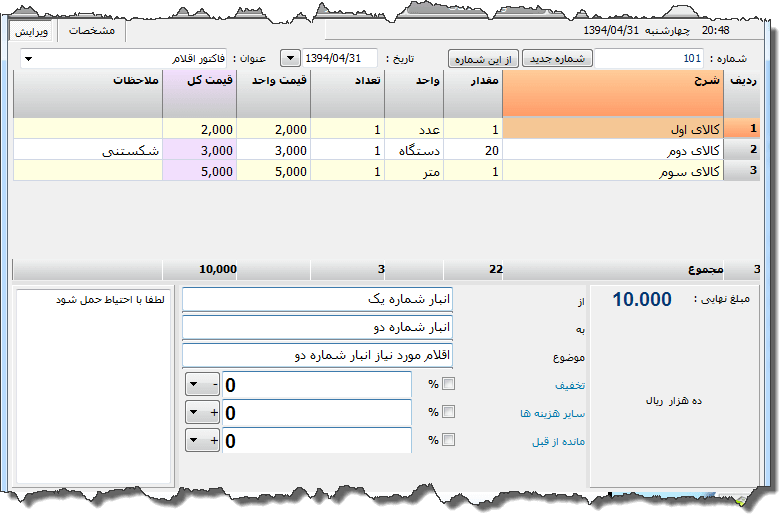Image resolution: width=779 pixels, height=514 pixels.
Task: Click the unit cell متر
Action: (x=414, y=171)
